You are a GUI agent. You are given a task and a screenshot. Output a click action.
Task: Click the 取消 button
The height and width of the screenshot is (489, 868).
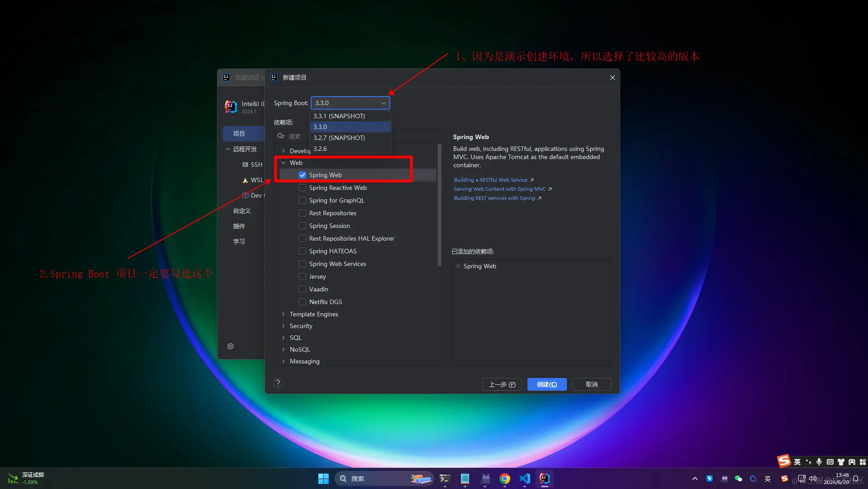click(592, 384)
